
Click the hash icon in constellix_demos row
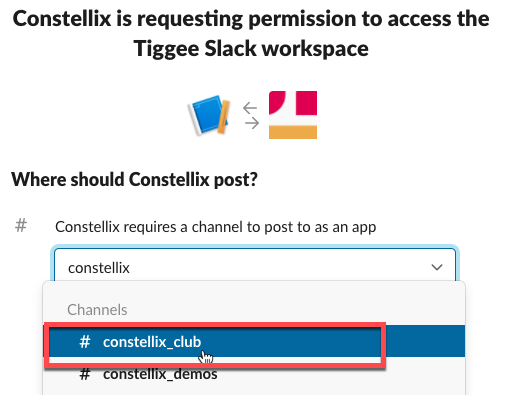pos(85,374)
